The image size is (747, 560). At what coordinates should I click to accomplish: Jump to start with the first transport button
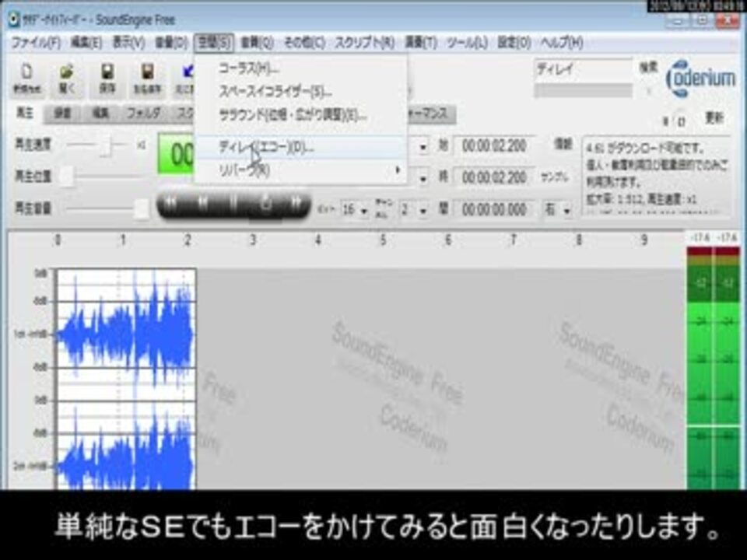170,203
